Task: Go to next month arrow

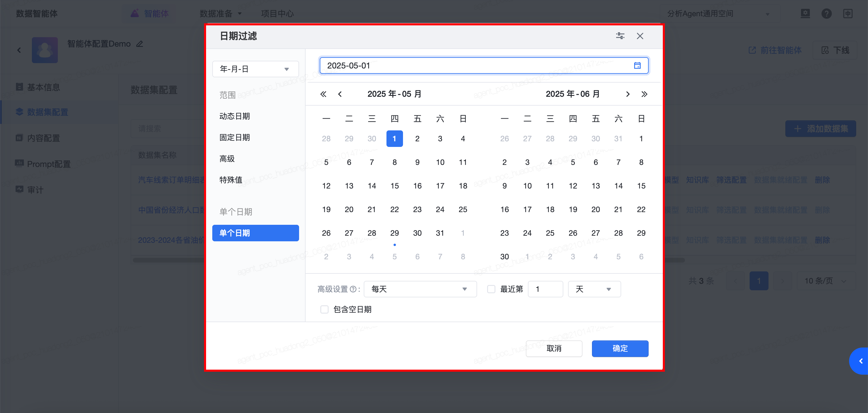Action: [627, 94]
